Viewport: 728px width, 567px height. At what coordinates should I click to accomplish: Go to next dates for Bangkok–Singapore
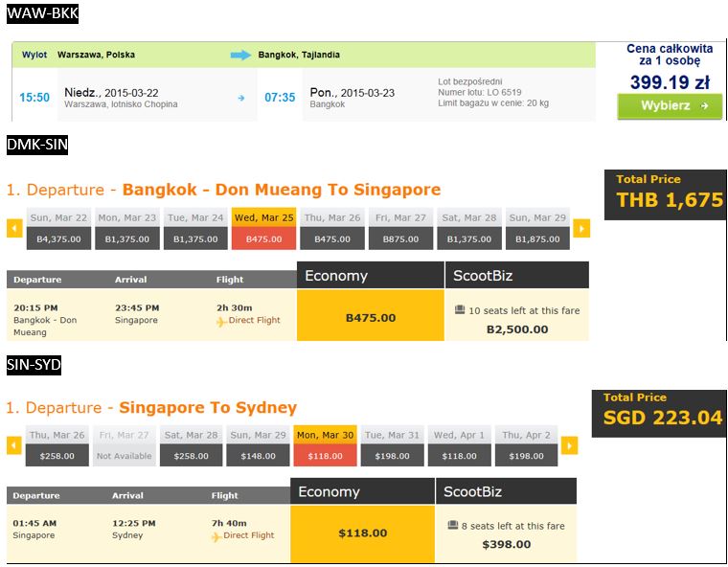(581, 229)
